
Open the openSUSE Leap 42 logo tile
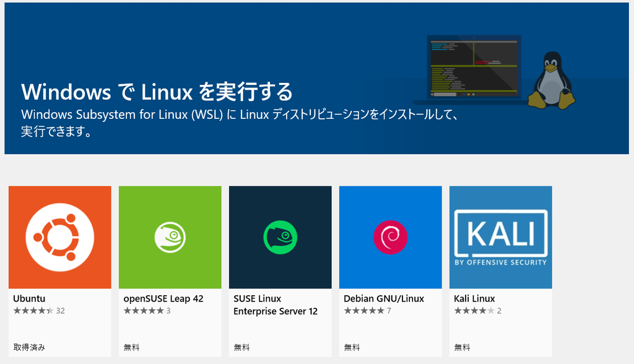170,237
